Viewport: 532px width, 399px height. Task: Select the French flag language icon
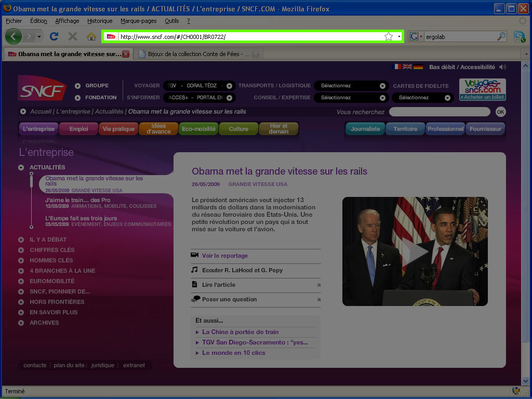(396, 67)
